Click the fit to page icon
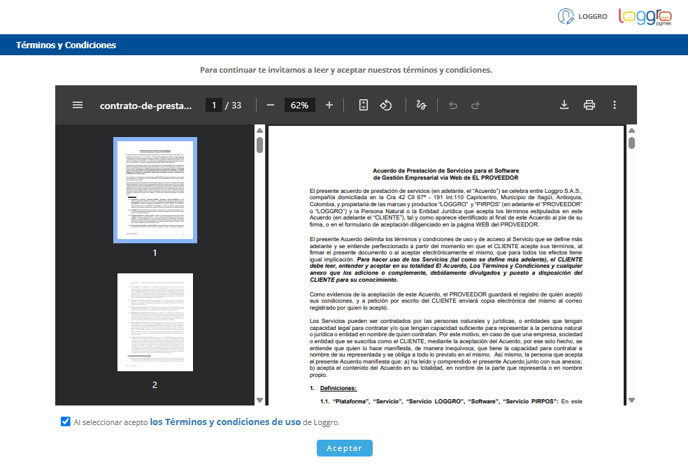Viewport: 688px width, 467px height. point(363,105)
